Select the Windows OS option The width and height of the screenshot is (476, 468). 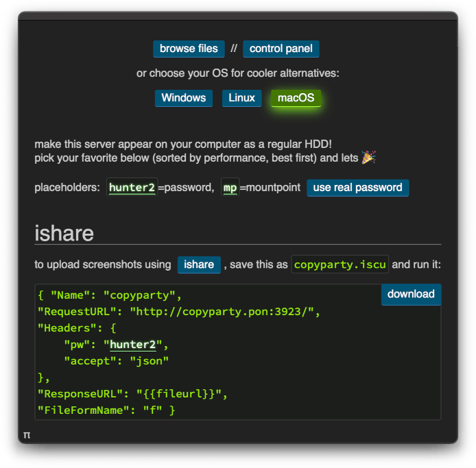click(184, 98)
